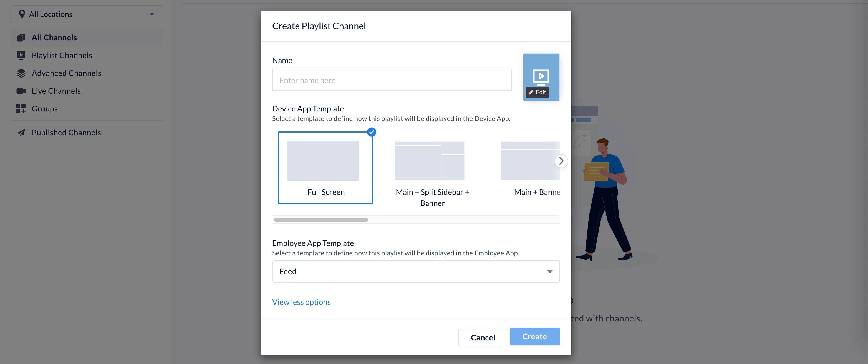Click the template list horizontal scrollbar

coord(321,220)
